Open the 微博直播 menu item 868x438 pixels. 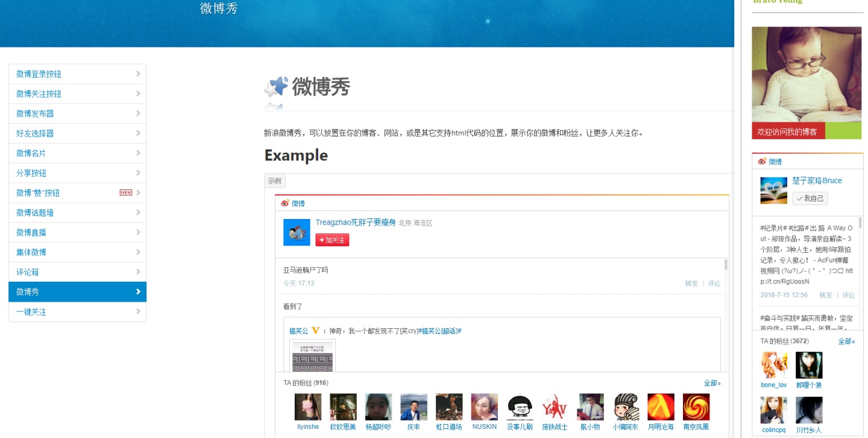point(77,232)
